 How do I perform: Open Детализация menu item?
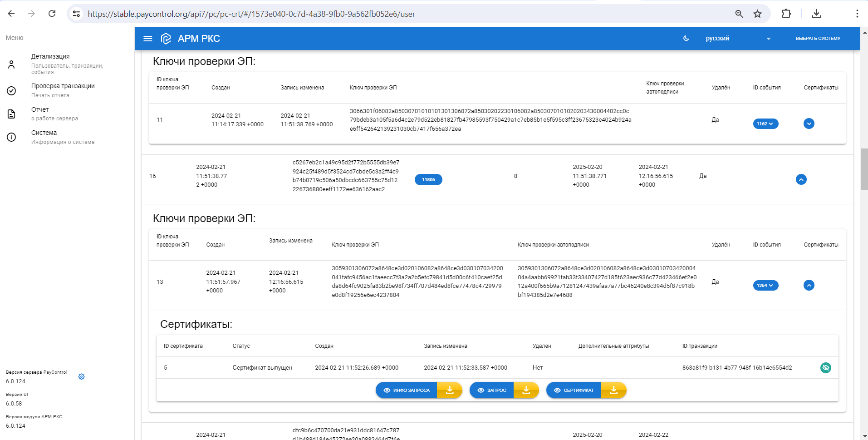[67, 64]
